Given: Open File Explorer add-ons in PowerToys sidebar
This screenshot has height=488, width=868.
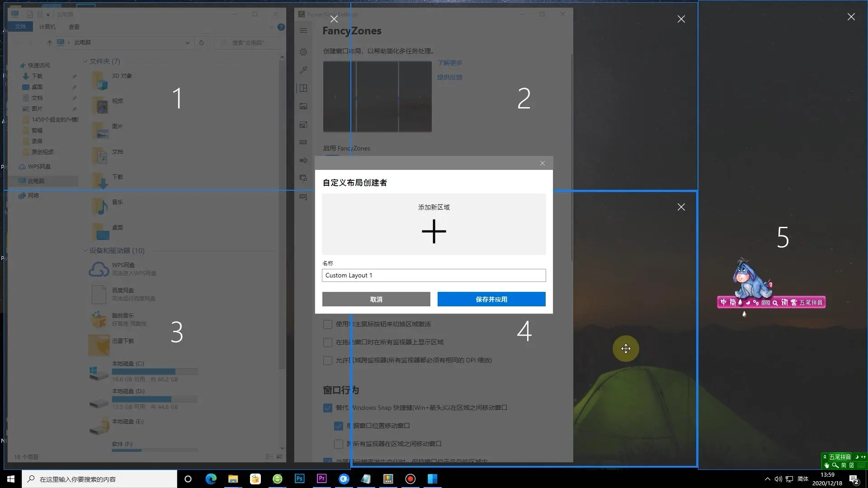Looking at the screenshot, I should click(303, 106).
